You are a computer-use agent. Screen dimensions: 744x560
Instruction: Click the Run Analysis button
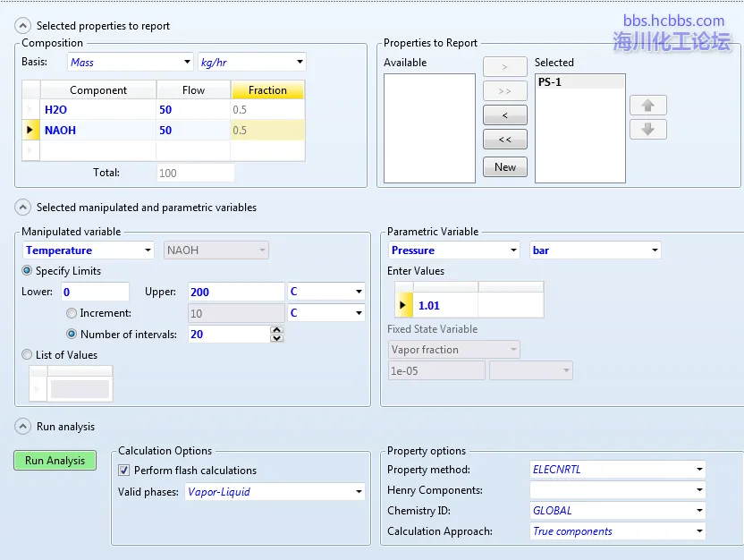tap(55, 461)
